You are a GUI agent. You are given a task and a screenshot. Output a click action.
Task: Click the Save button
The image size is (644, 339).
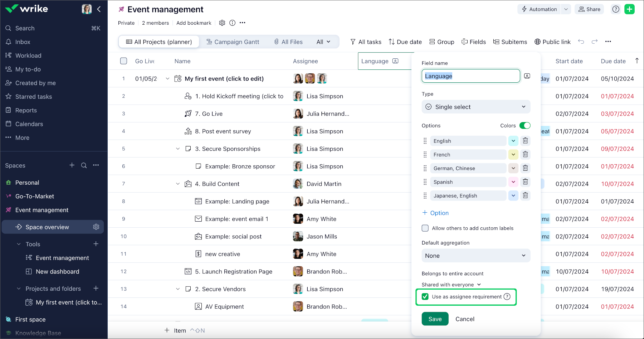click(435, 319)
